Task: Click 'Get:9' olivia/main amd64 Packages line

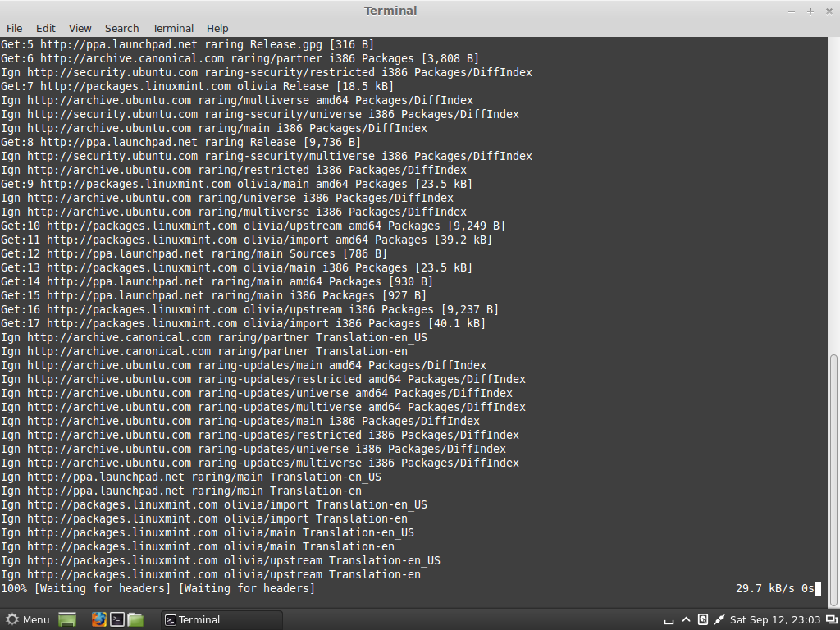Action: [237, 185]
